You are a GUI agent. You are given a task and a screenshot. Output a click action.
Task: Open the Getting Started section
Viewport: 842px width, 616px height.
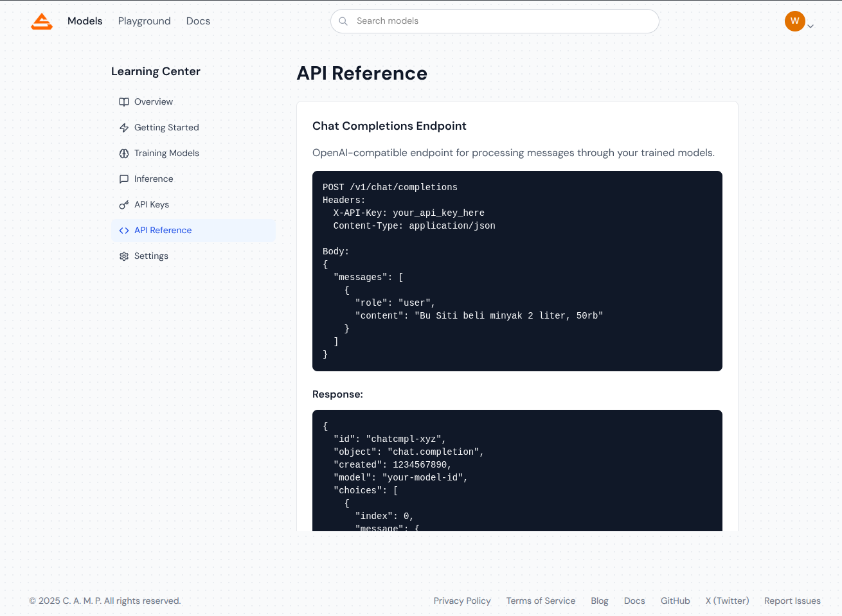(193, 127)
